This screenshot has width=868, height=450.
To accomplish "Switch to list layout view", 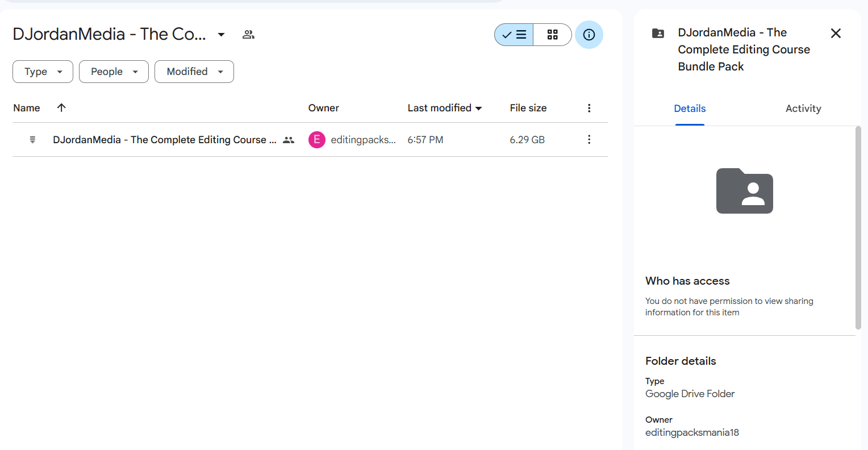I will [514, 35].
